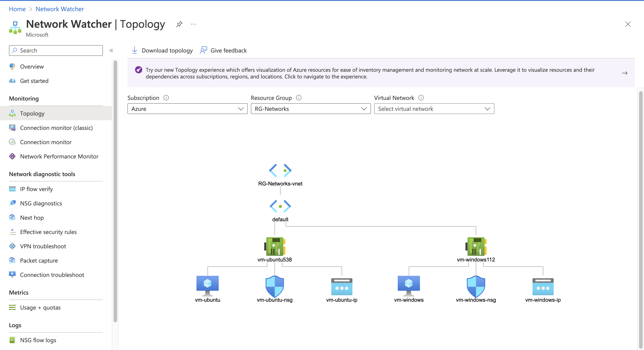This screenshot has height=350, width=644.
Task: Open Connection monitor (classic)
Action: click(56, 128)
